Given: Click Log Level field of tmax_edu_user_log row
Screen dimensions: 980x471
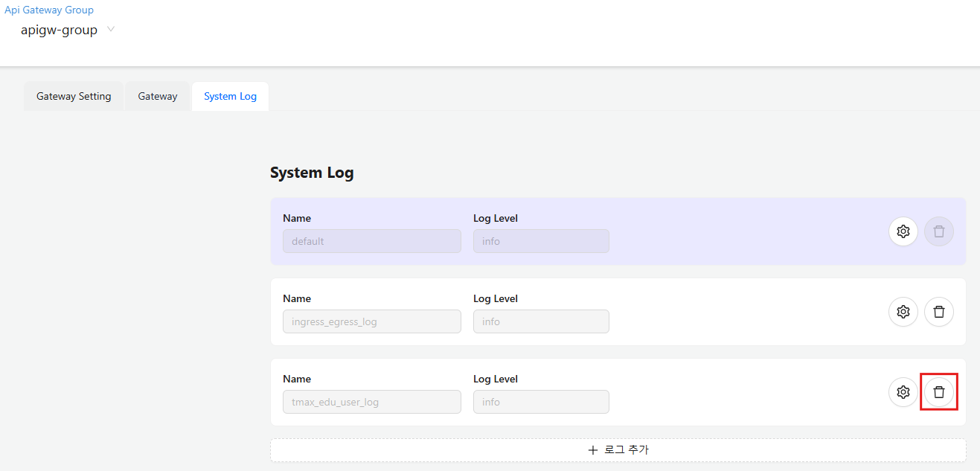Looking at the screenshot, I should (x=541, y=402).
